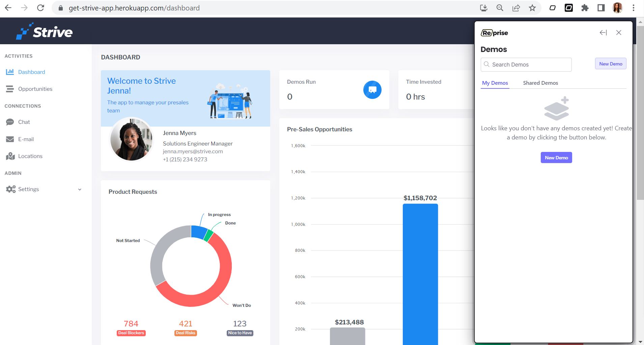Viewport: 644px width, 345px height.
Task: Select the Locations map icon
Action: pos(10,156)
